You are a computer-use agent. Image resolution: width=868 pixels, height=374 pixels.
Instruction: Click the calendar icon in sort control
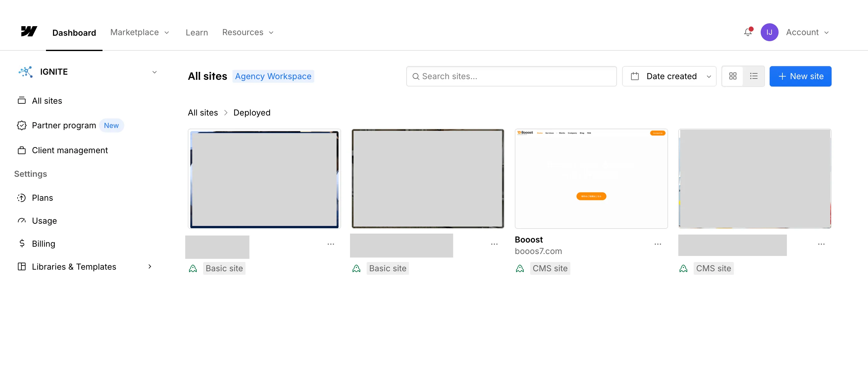tap(635, 76)
